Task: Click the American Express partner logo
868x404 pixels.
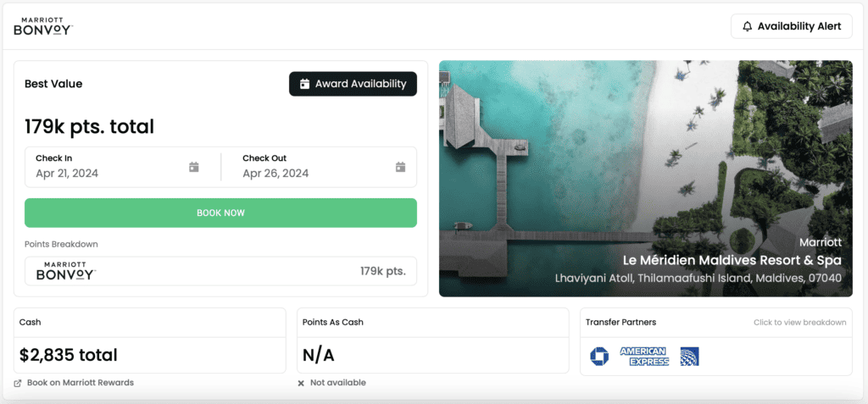Action: (644, 357)
